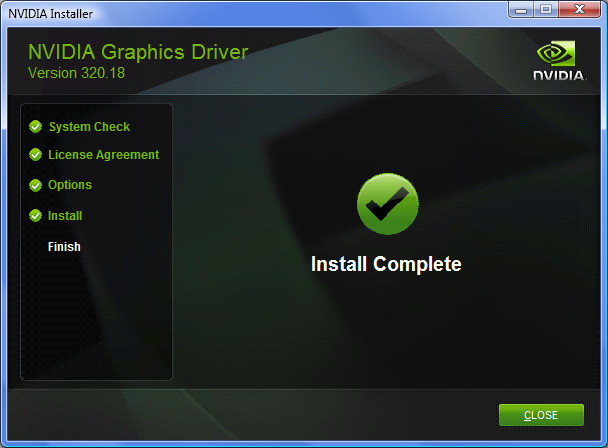The width and height of the screenshot is (608, 448).
Task: Close the window using the title bar X
Action: click(580, 9)
